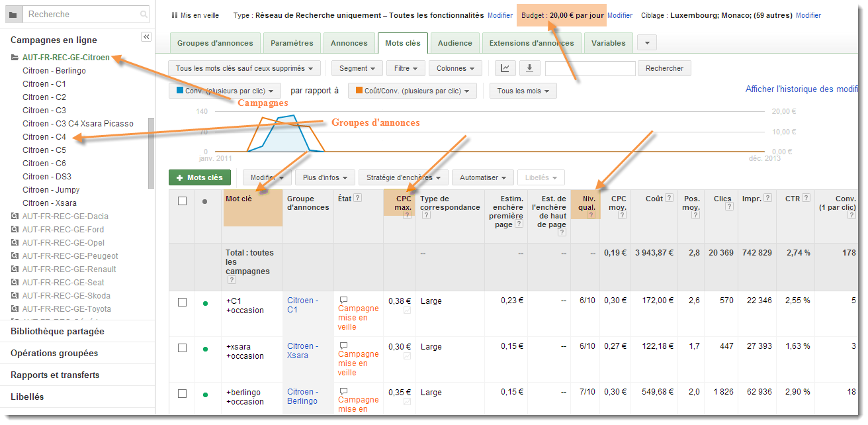Open the Filtre dropdown
The image size is (868, 425).
click(x=406, y=68)
